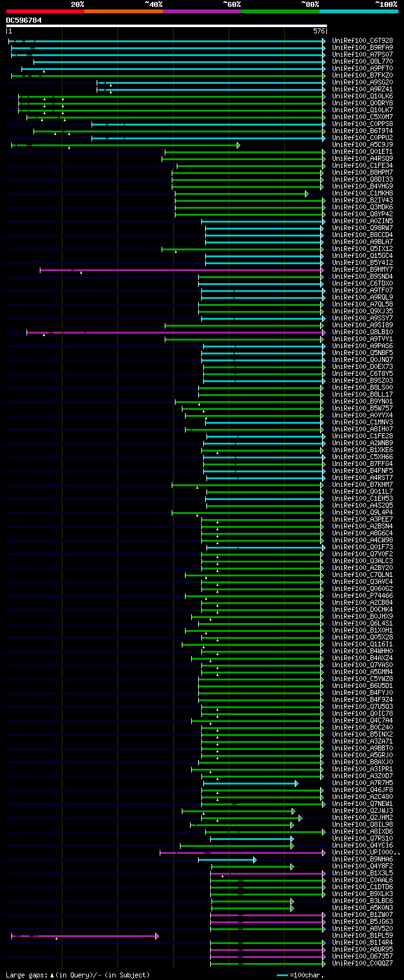Select label UniRef100_A7QL58

pyautogui.click(x=362, y=305)
